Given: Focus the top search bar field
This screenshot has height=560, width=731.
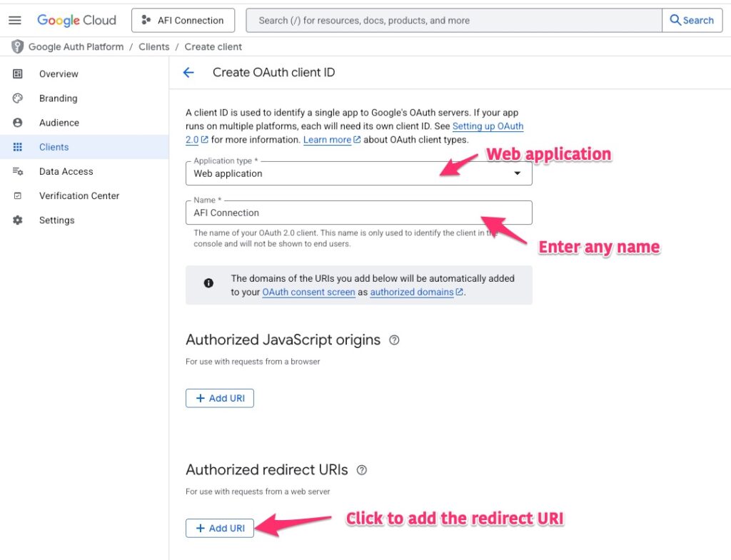Looking at the screenshot, I should click(x=454, y=20).
